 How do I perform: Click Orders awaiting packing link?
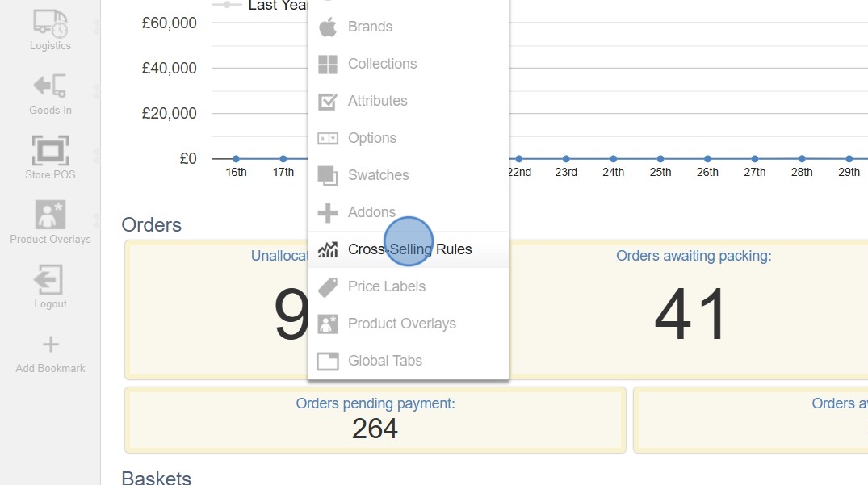click(x=693, y=256)
